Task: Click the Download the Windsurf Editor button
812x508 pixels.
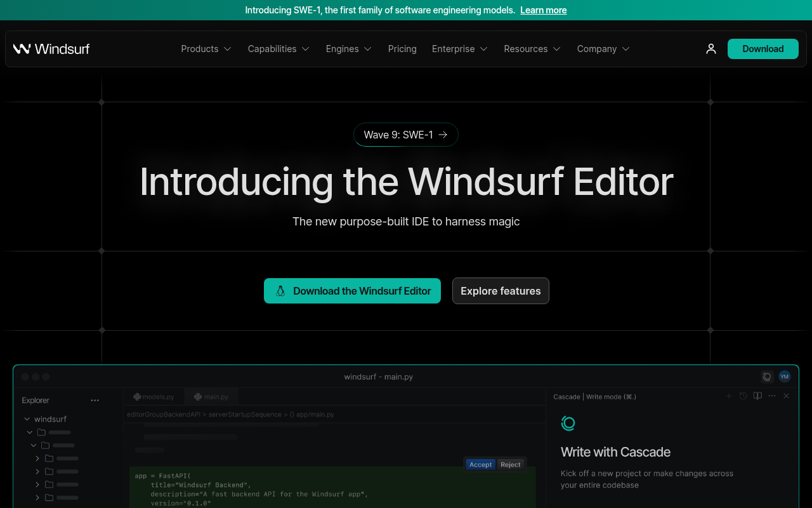Action: (x=352, y=291)
